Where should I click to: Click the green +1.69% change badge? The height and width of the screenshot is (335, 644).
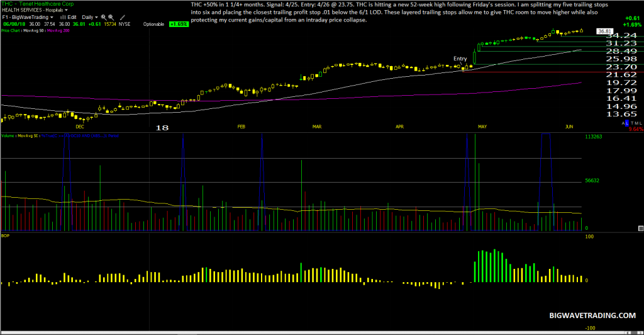tap(179, 25)
